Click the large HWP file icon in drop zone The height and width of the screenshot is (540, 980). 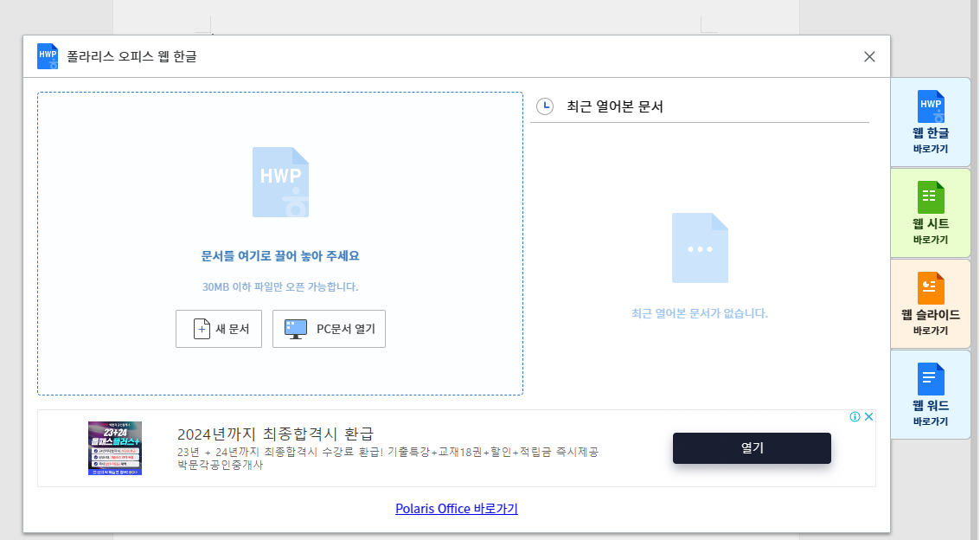(280, 182)
